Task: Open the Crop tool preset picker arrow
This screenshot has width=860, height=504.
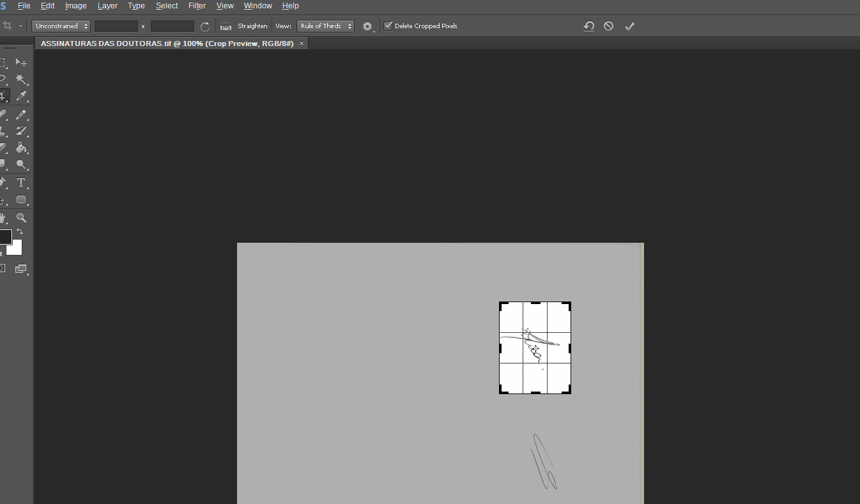Action: coord(21,26)
